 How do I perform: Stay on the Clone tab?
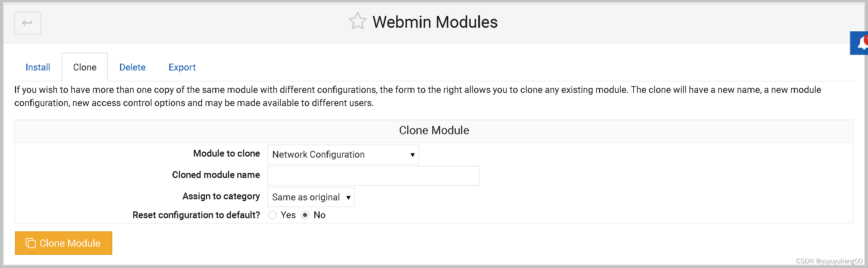(x=85, y=67)
